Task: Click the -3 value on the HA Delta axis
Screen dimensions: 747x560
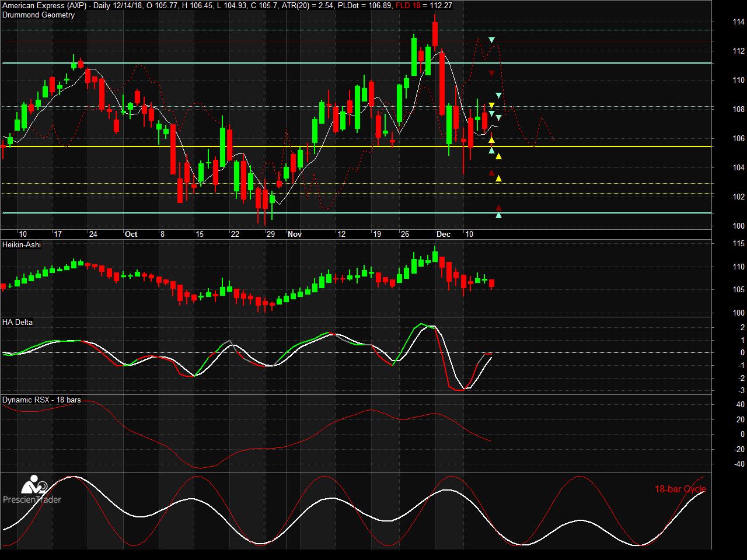Action: (741, 390)
